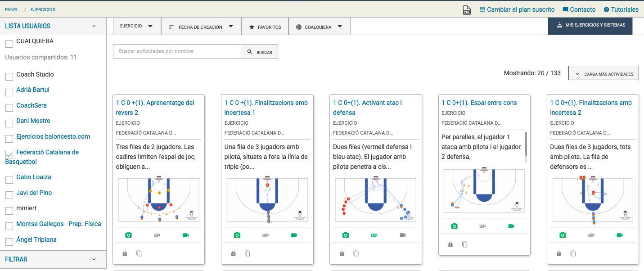Tick the mmiert checkbox

click(9, 211)
